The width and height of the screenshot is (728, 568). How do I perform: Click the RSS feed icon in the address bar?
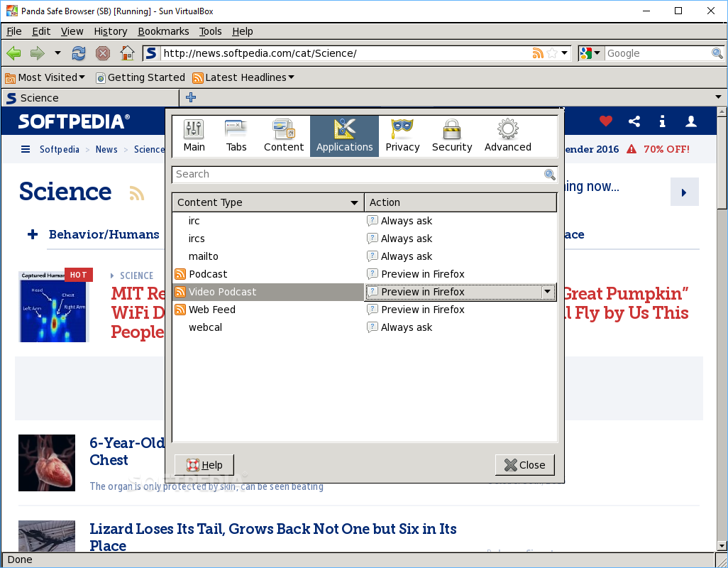538,53
